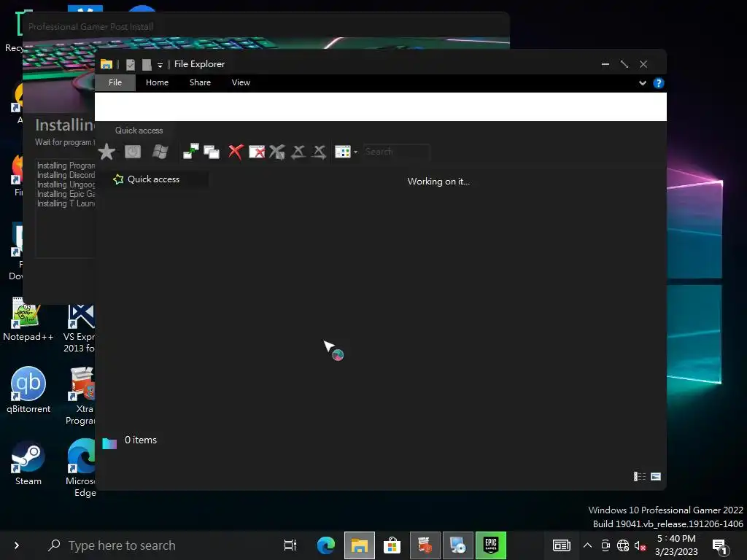
Task: Click the Search field in File Explorer
Action: 396,152
